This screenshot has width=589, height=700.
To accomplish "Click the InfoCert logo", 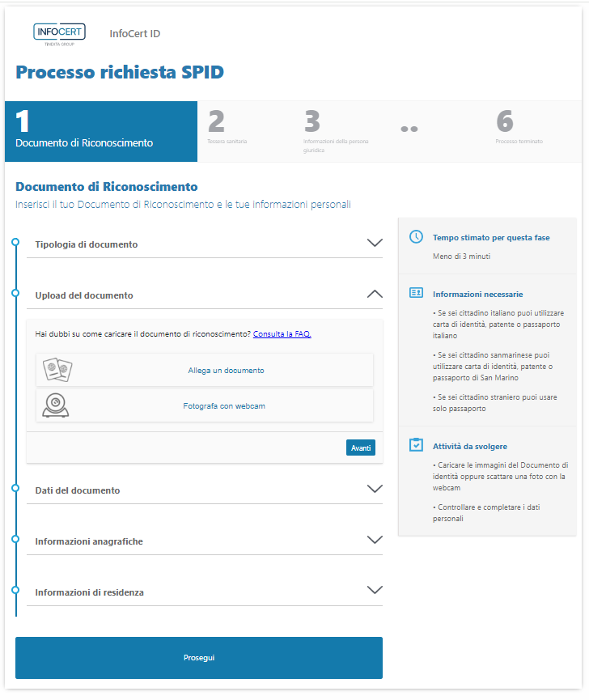I will coord(59,34).
